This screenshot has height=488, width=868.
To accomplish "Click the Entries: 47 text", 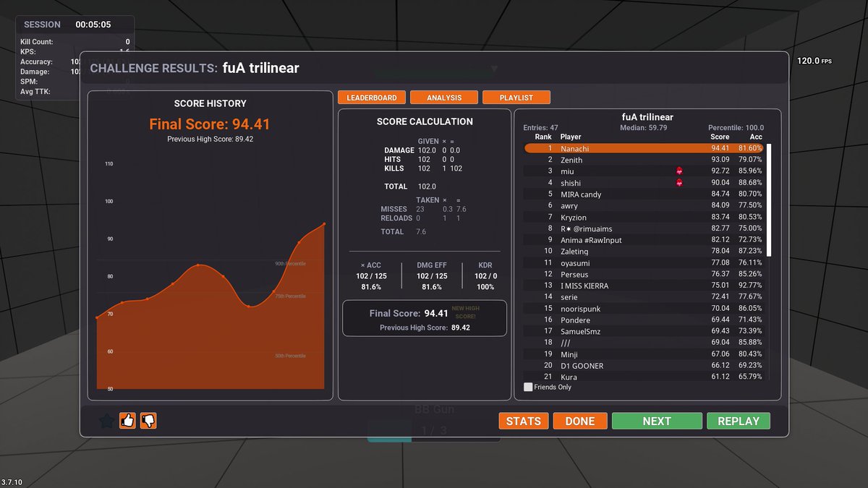I will tap(540, 128).
